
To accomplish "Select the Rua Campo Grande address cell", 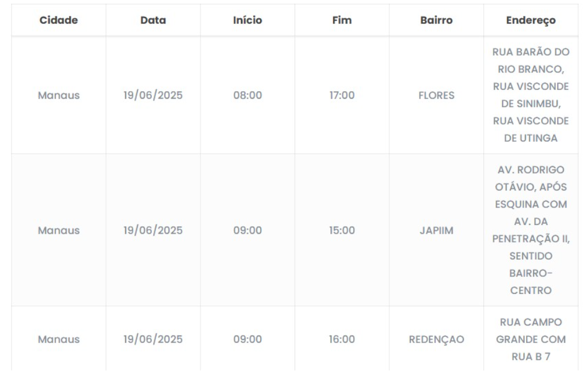I will click(531, 339).
